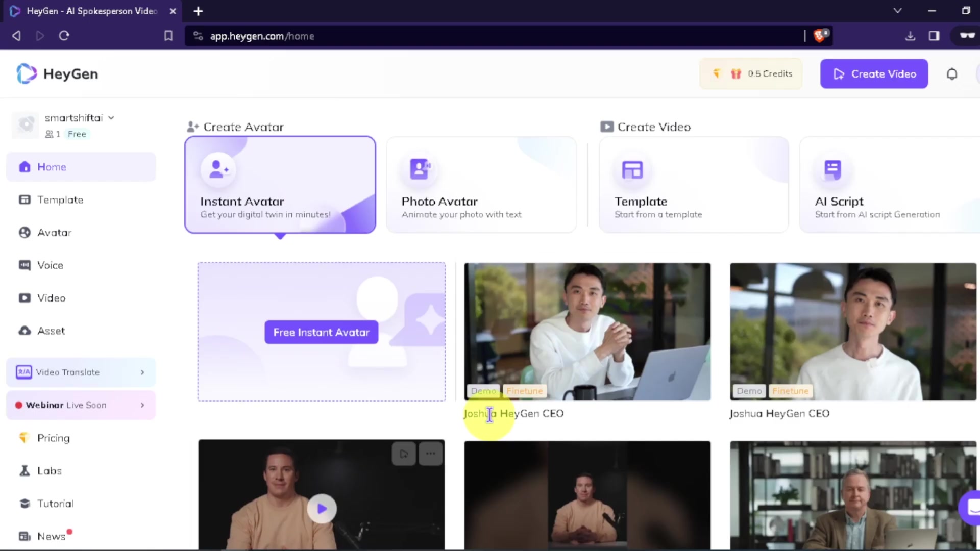Click the Photo Avatar card icon
The height and width of the screenshot is (551, 980).
(420, 169)
